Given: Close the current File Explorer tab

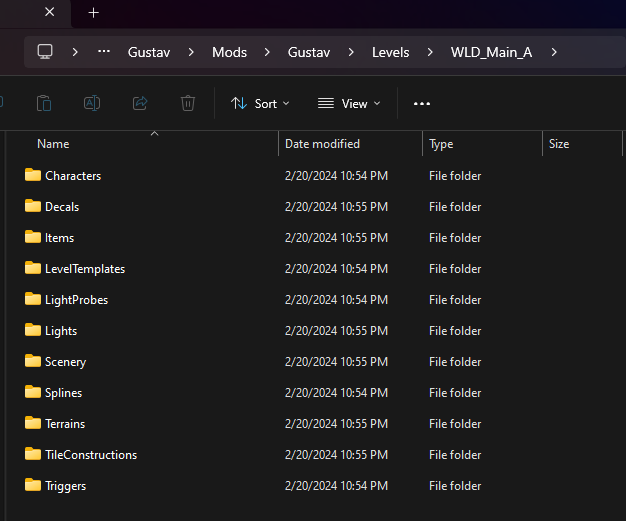Looking at the screenshot, I should [50, 12].
